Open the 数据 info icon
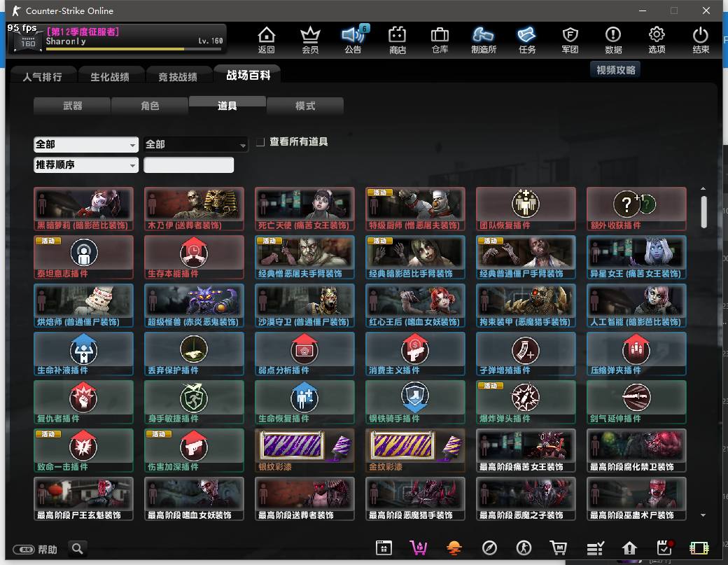728x565 pixels. click(613, 40)
